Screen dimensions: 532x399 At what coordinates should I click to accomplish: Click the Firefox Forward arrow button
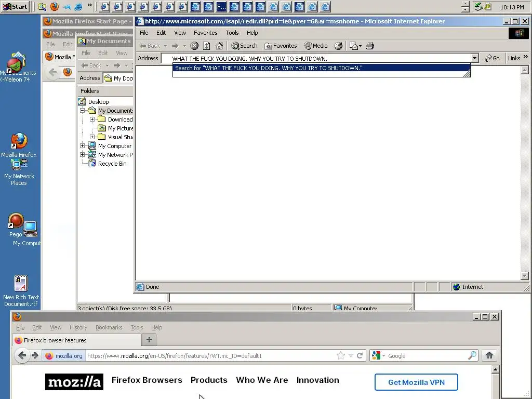35,355
